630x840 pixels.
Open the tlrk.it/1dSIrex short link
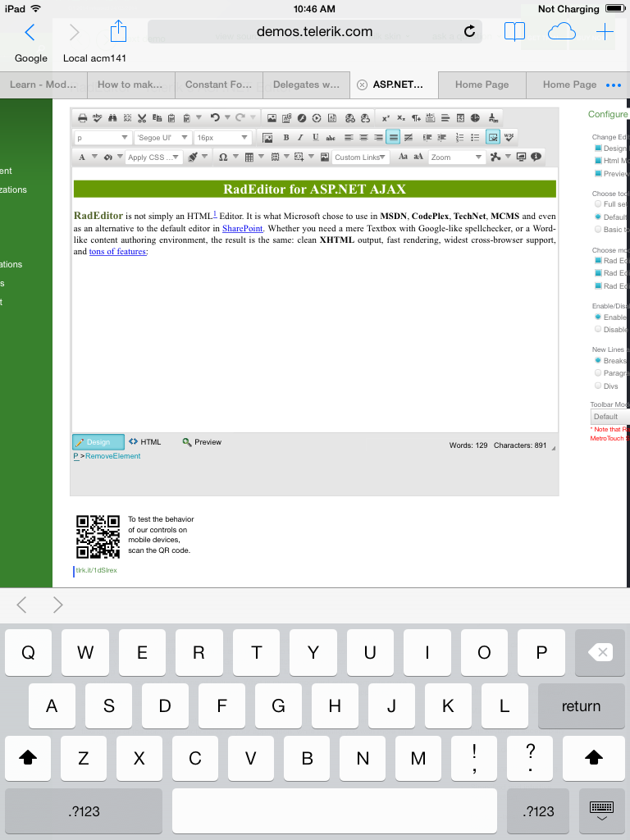[x=97, y=570]
